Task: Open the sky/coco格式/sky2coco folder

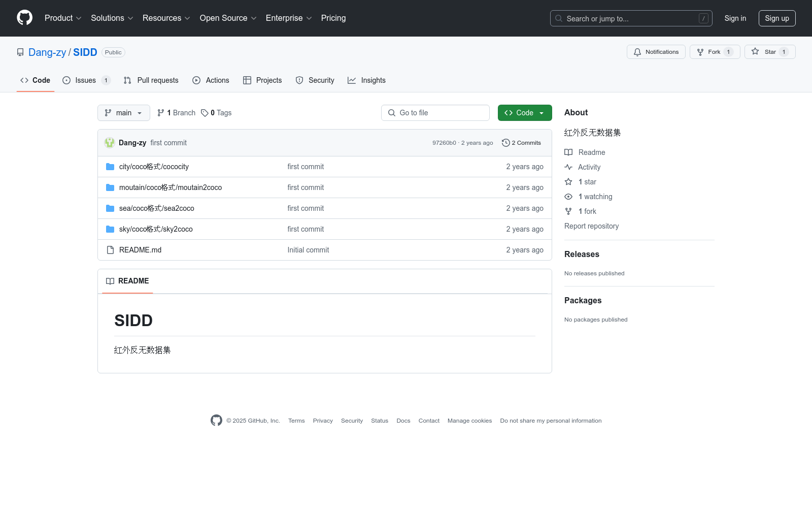Action: (x=156, y=229)
